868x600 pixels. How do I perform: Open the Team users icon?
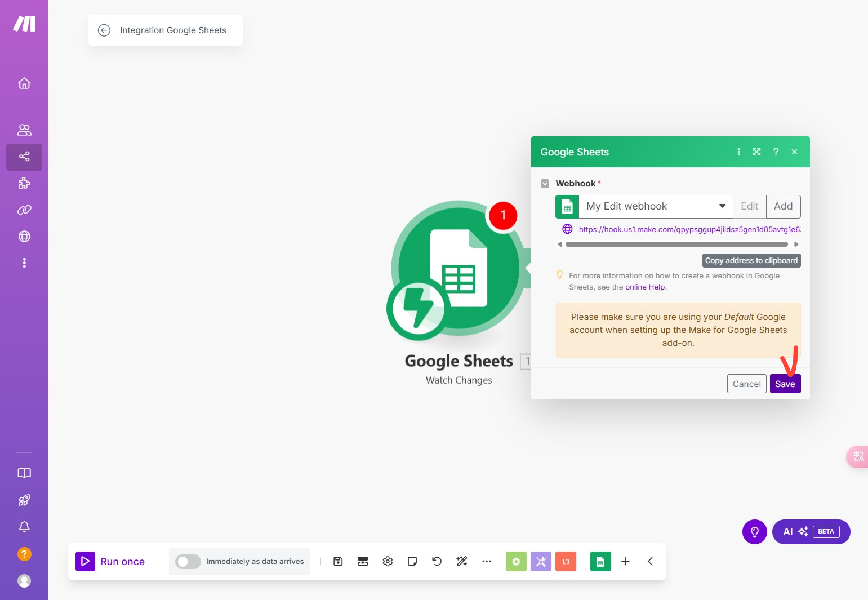(24, 130)
